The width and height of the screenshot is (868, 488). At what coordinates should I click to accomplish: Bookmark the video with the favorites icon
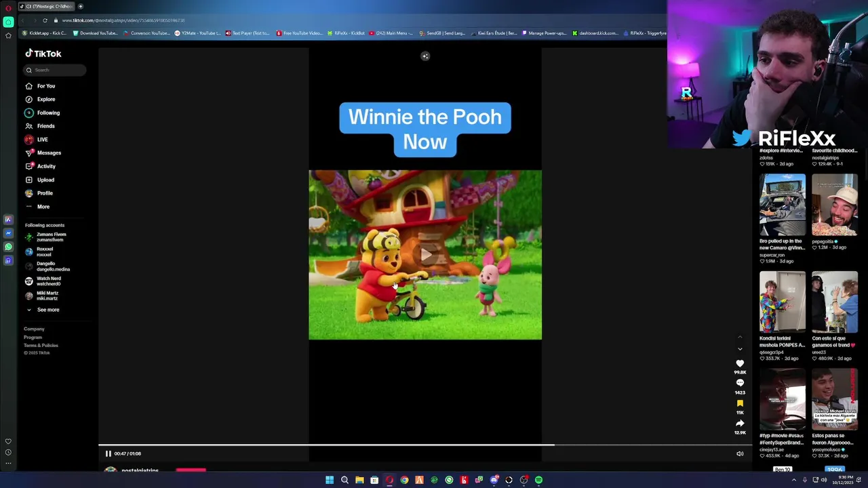[740, 403]
